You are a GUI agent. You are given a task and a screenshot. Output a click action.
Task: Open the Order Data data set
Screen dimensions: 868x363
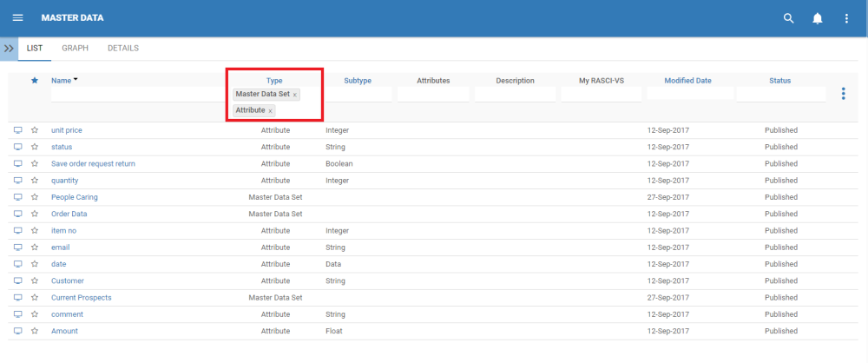click(69, 214)
